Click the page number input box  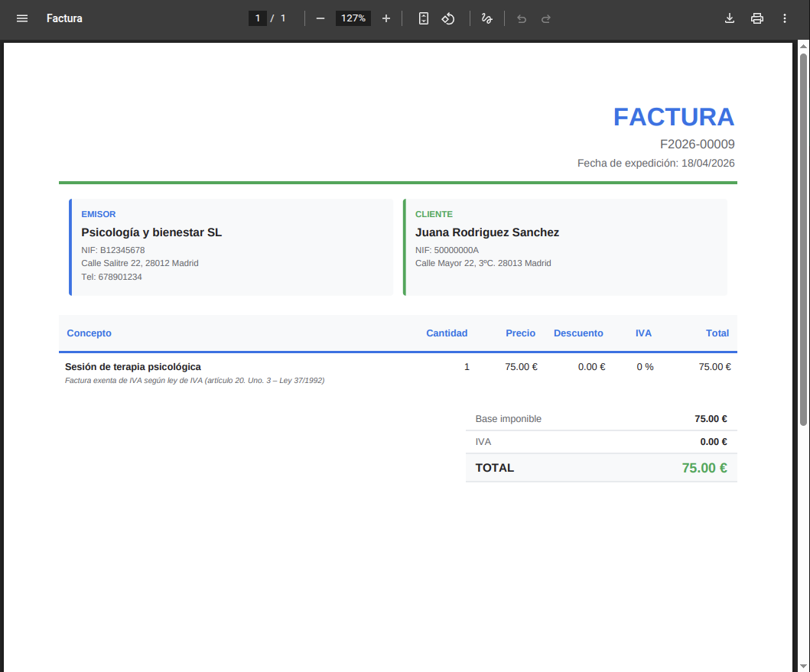pyautogui.click(x=258, y=18)
